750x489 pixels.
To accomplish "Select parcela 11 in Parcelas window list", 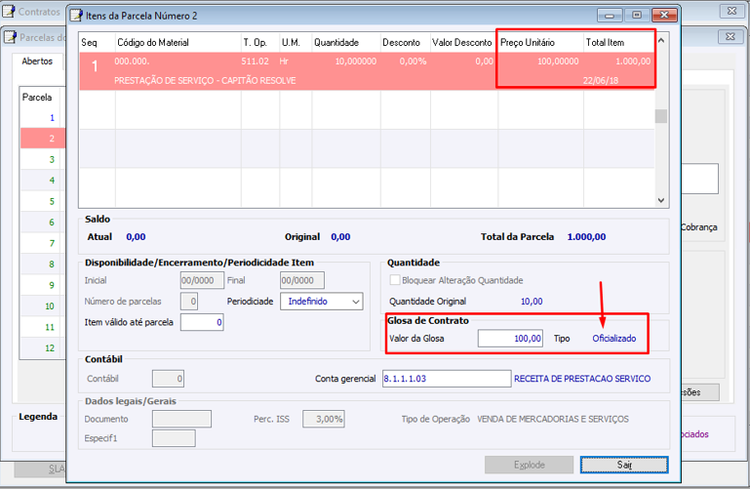I will 42,327.
